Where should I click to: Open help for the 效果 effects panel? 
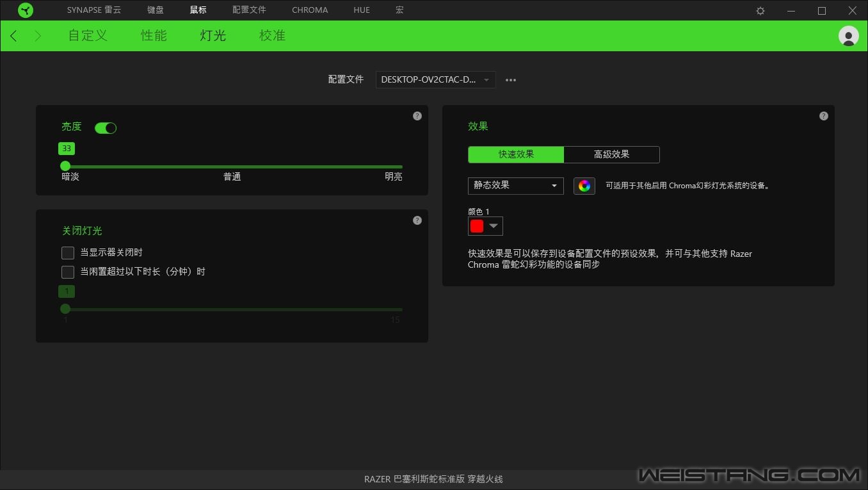[824, 116]
